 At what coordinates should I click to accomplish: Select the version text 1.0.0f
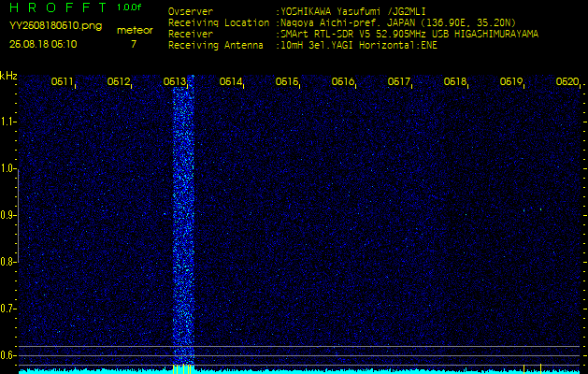pyautogui.click(x=129, y=7)
